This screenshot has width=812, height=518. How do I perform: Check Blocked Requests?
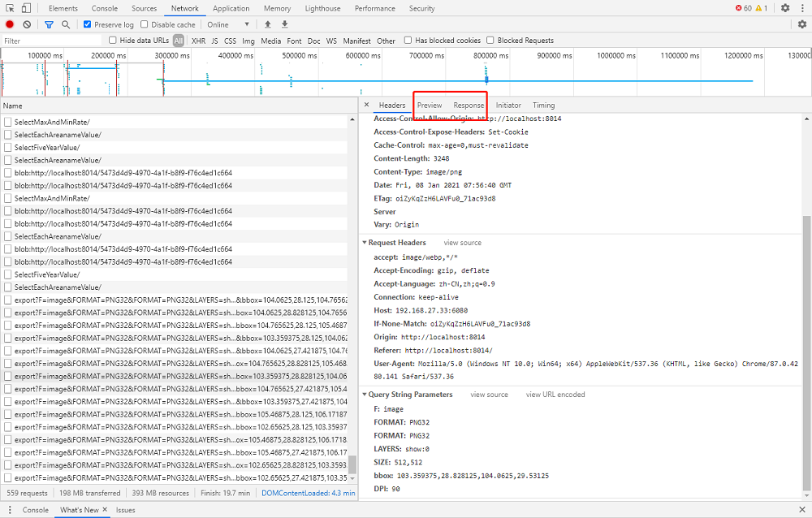[490, 41]
